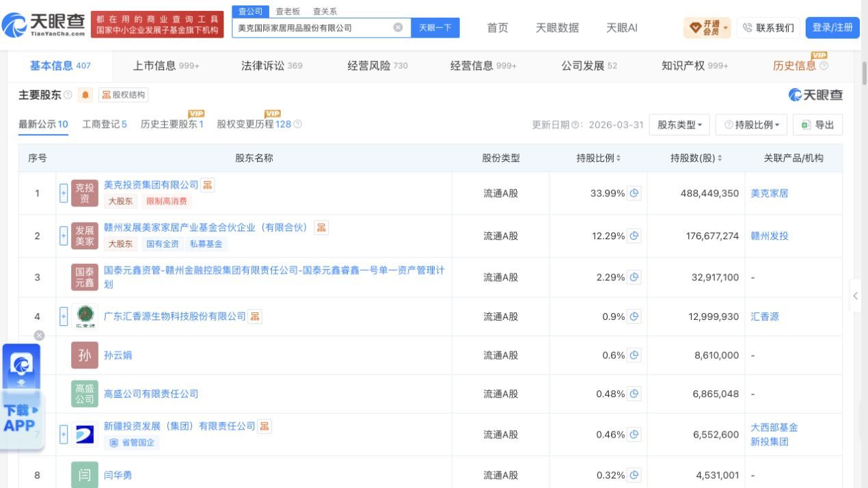Open shareholder link 高盛公司有限责任公司
The width and height of the screenshot is (868, 488).
(151, 394)
